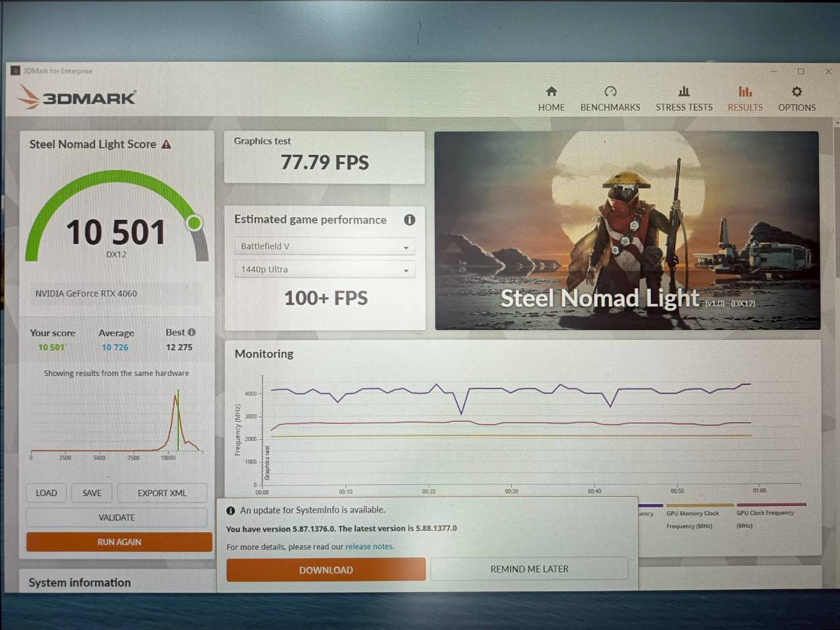Toggle the GPU Memory Clock legend swatch
Viewport: 840px width, 630px height.
point(699,505)
